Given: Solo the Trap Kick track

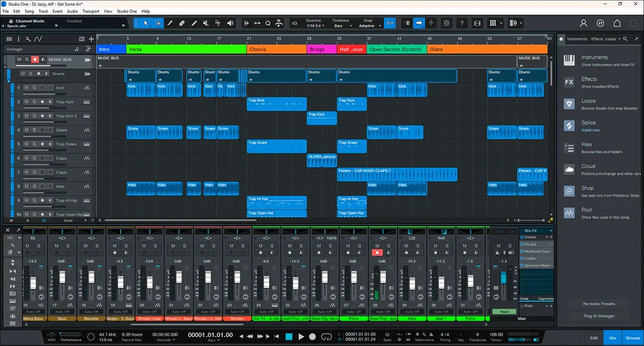Looking at the screenshot, I should point(34,102).
